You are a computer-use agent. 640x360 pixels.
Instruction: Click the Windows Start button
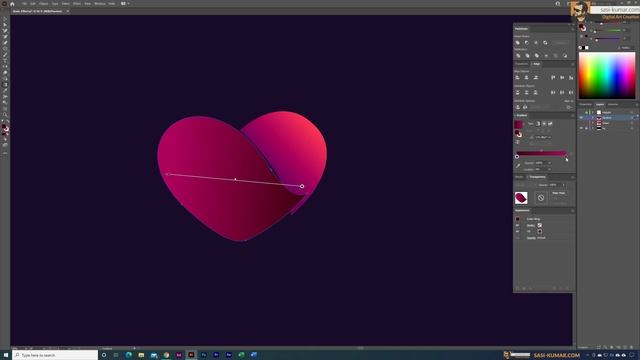point(6,355)
